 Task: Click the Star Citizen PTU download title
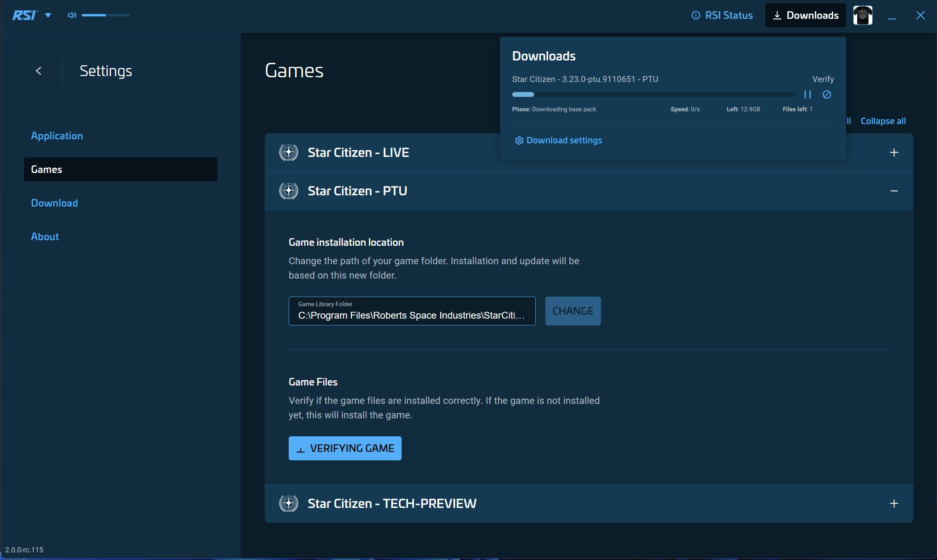pos(585,79)
